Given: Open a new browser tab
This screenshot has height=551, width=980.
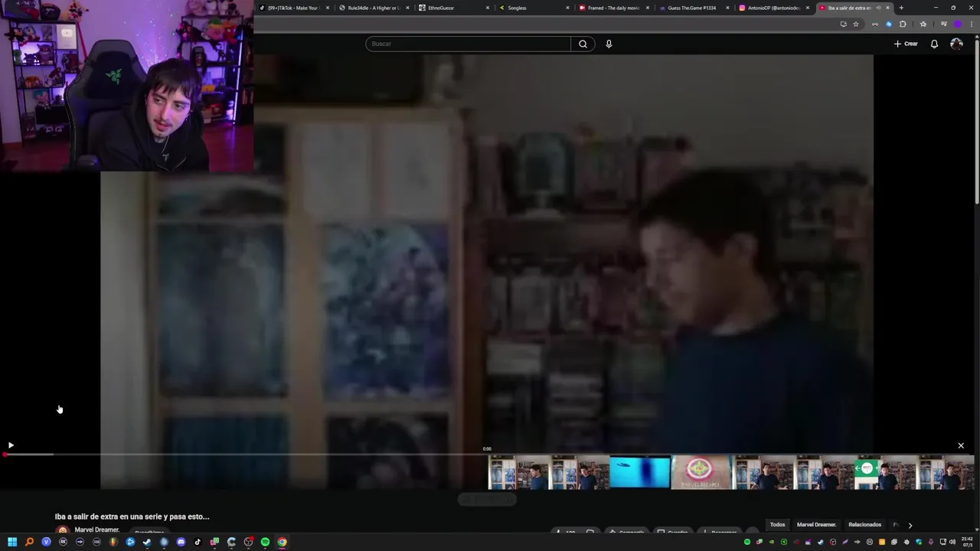Looking at the screenshot, I should point(901,8).
